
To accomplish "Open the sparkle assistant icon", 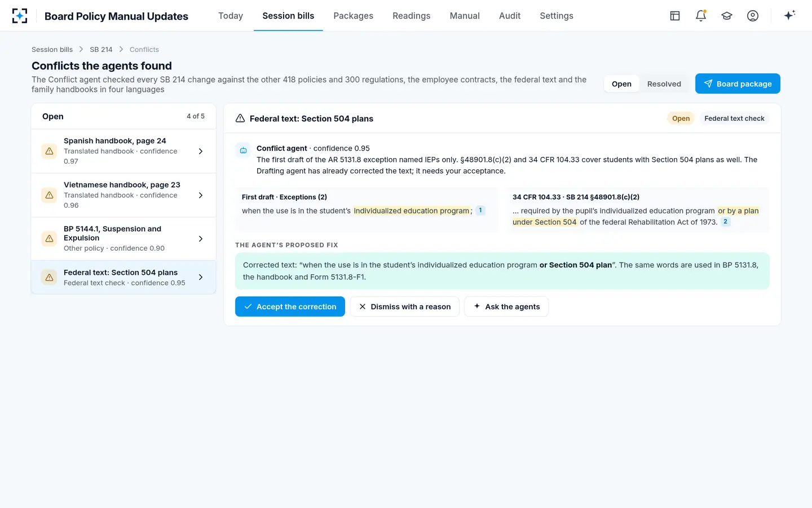I will tap(789, 15).
